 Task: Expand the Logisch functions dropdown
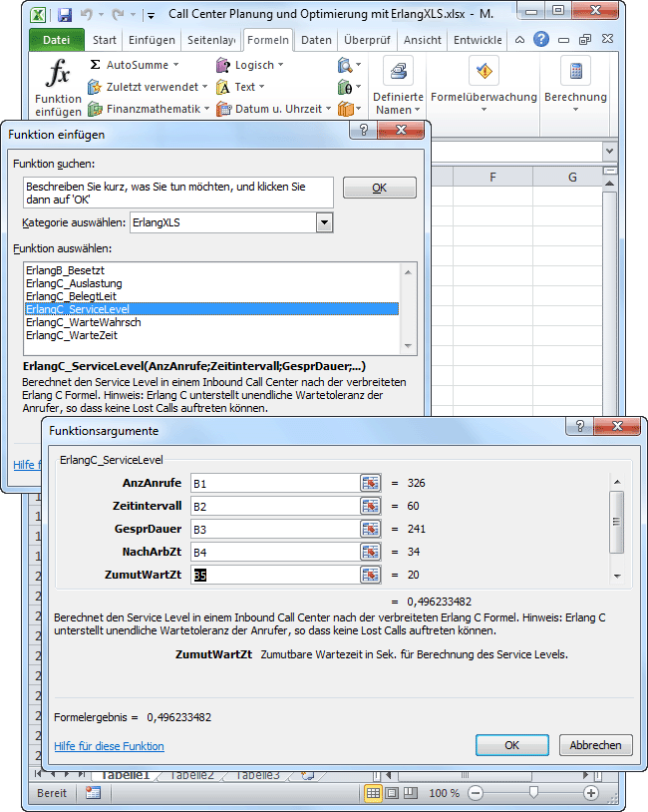click(x=257, y=65)
